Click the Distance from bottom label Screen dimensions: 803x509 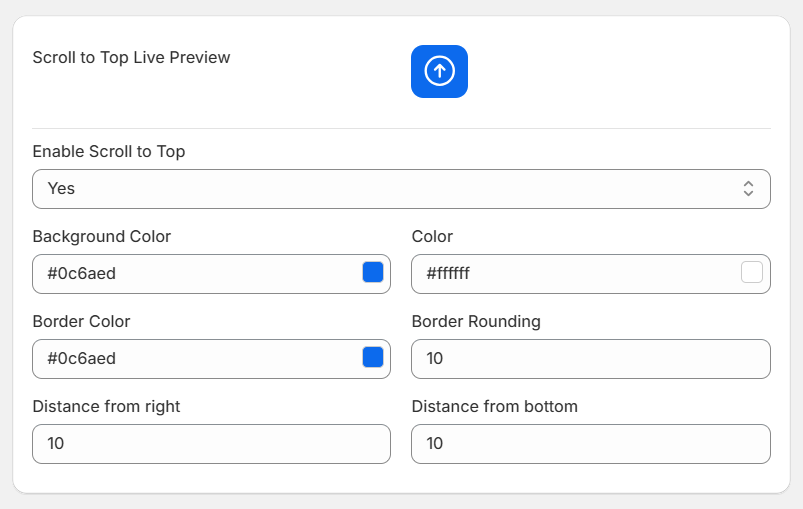[494, 407]
